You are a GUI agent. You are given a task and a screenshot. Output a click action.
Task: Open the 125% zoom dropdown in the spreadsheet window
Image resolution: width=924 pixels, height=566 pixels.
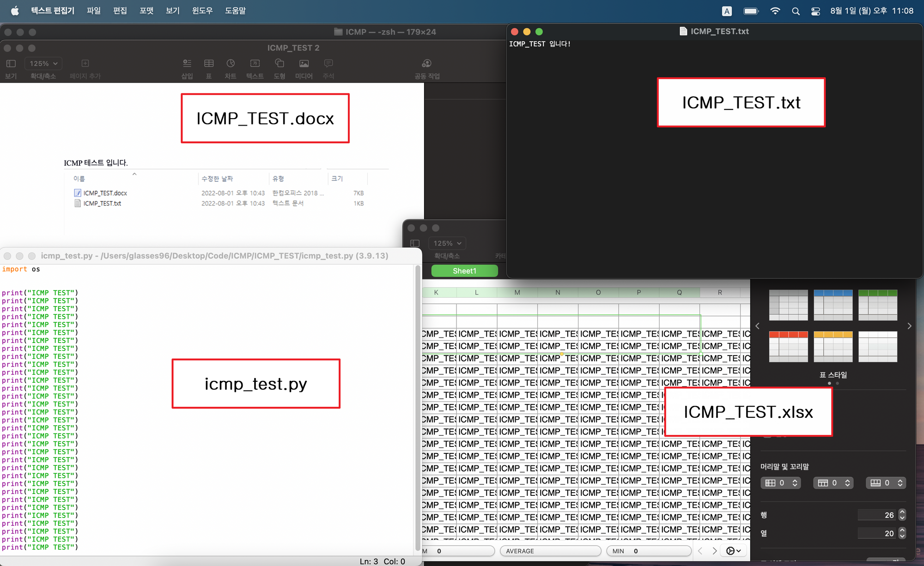pyautogui.click(x=447, y=243)
